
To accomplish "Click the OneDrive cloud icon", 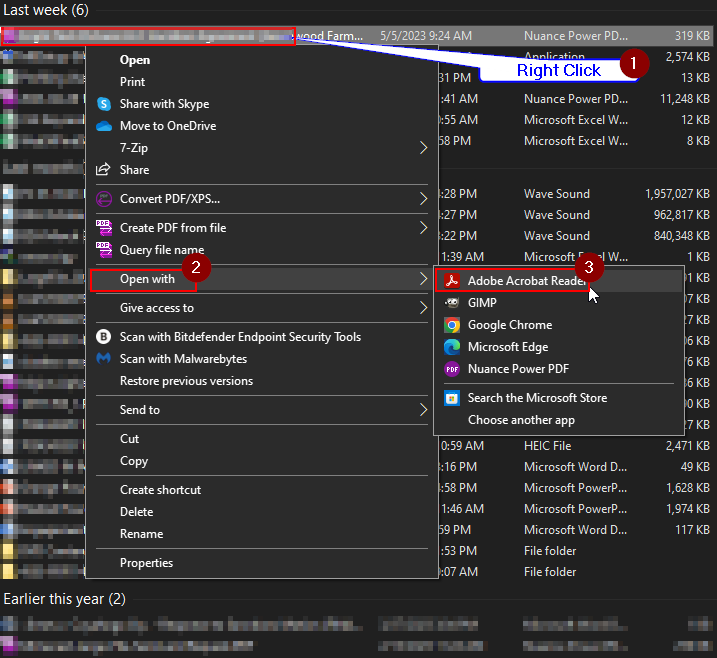I will pyautogui.click(x=103, y=126).
